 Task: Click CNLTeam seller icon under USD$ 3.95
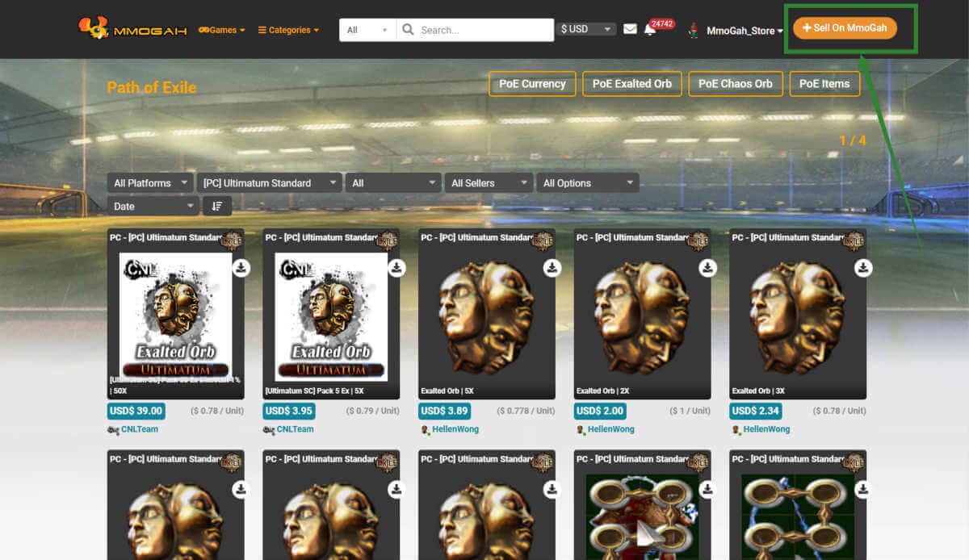tap(269, 429)
